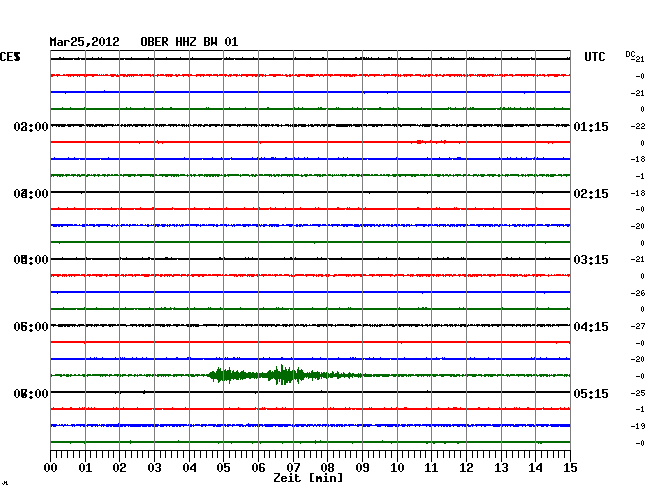This screenshot has width=650, height=494.
Task: Click the 03 minute axis tick label
Action: [x=154, y=468]
